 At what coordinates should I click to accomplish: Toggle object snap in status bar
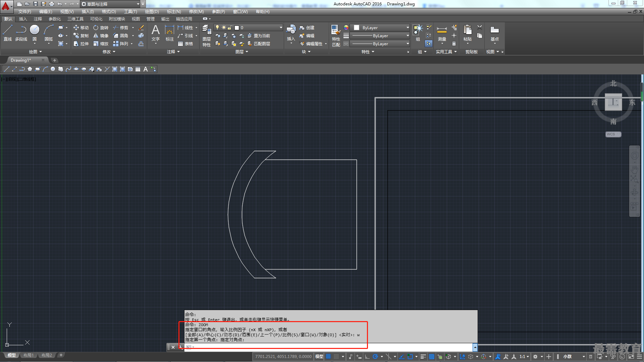pos(410,357)
